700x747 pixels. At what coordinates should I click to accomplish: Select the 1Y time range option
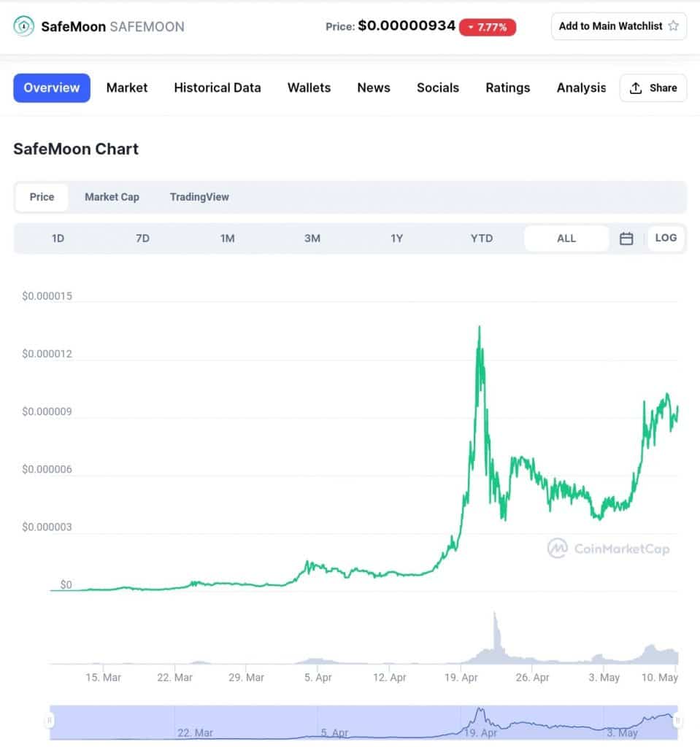(397, 239)
